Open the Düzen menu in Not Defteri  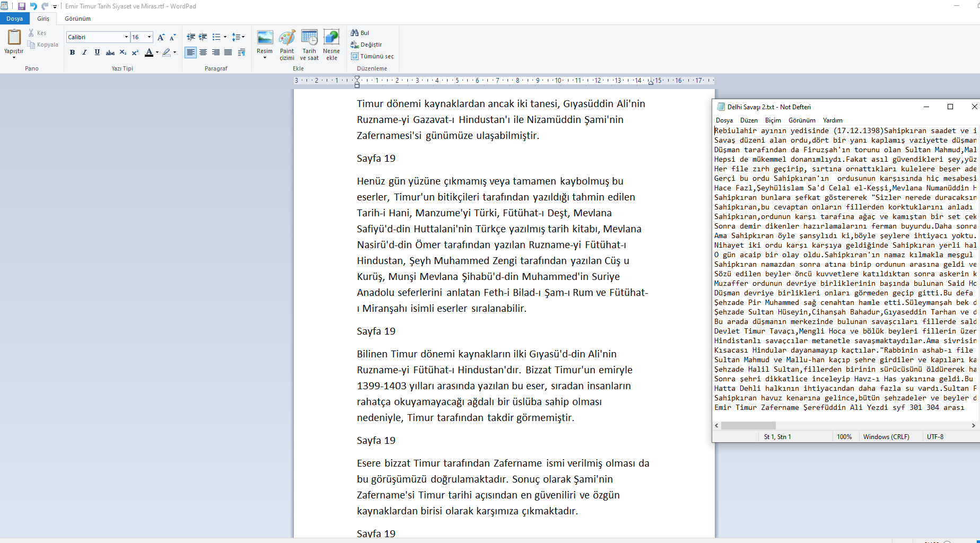coord(749,120)
